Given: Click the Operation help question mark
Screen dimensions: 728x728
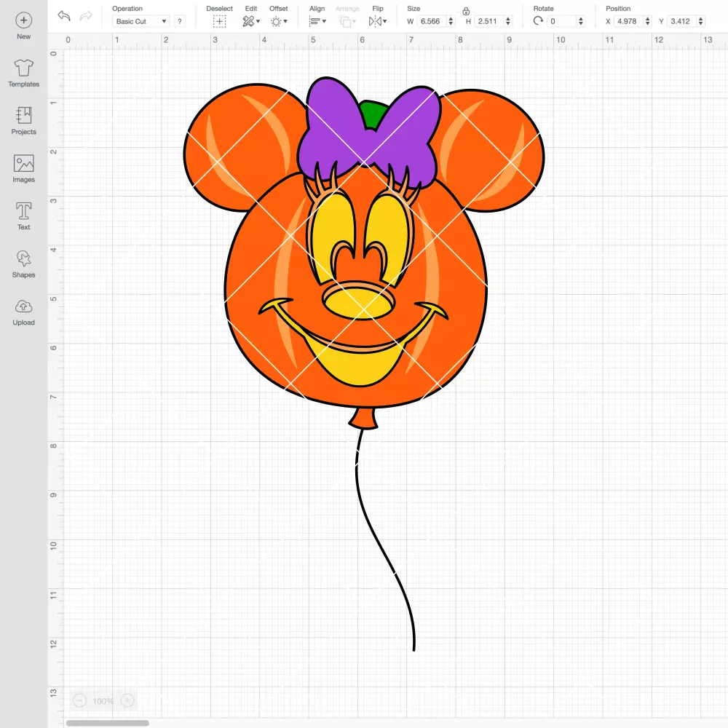Looking at the screenshot, I should point(180,21).
